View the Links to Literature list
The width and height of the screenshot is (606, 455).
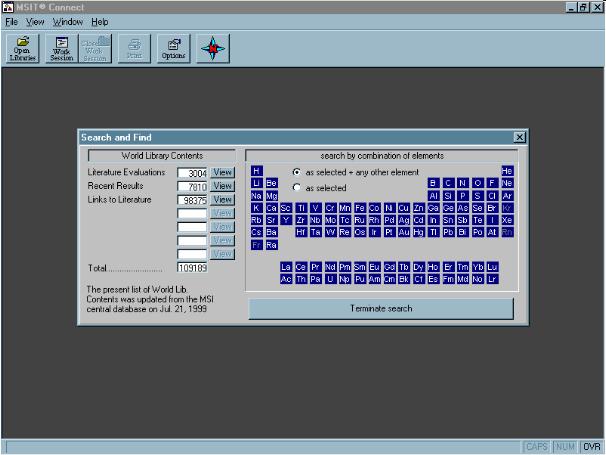pyautogui.click(x=223, y=199)
